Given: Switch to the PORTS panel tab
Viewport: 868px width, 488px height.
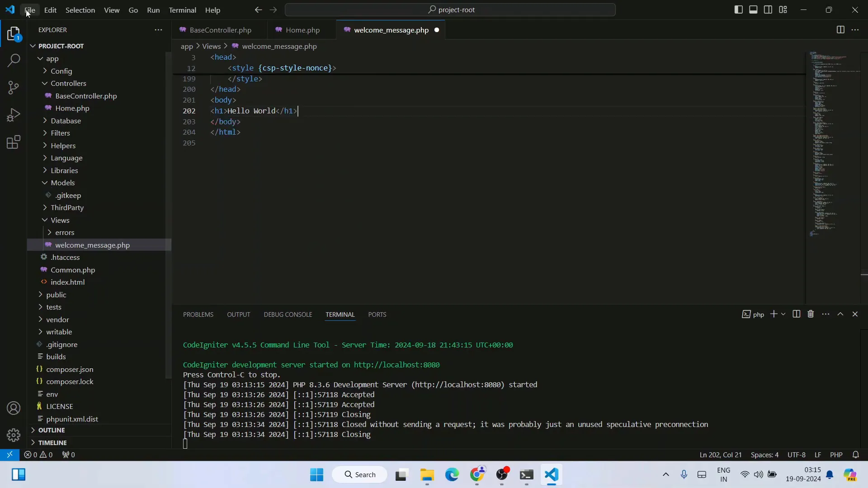Looking at the screenshot, I should coord(377,314).
